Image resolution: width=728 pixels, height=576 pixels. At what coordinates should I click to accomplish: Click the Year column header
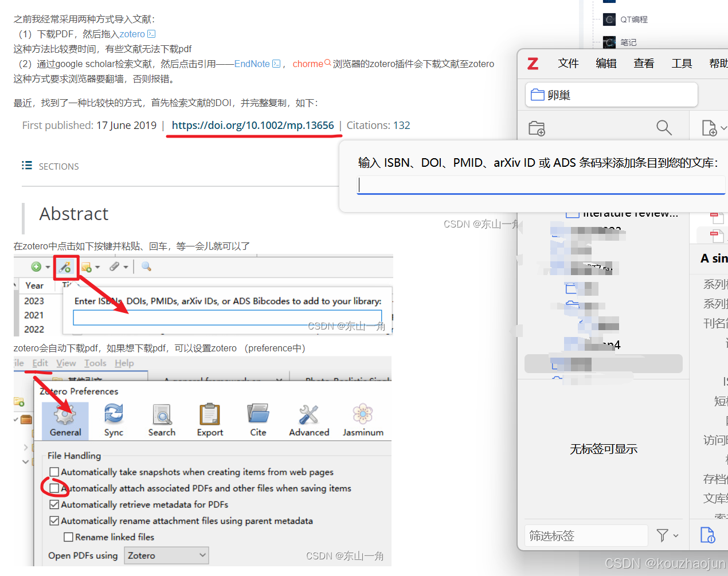pos(34,285)
